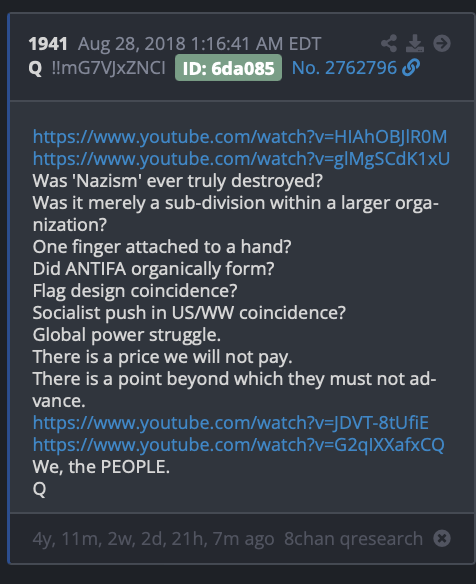Click the post number 1941
This screenshot has width=476, height=584.
pyautogui.click(x=48, y=44)
